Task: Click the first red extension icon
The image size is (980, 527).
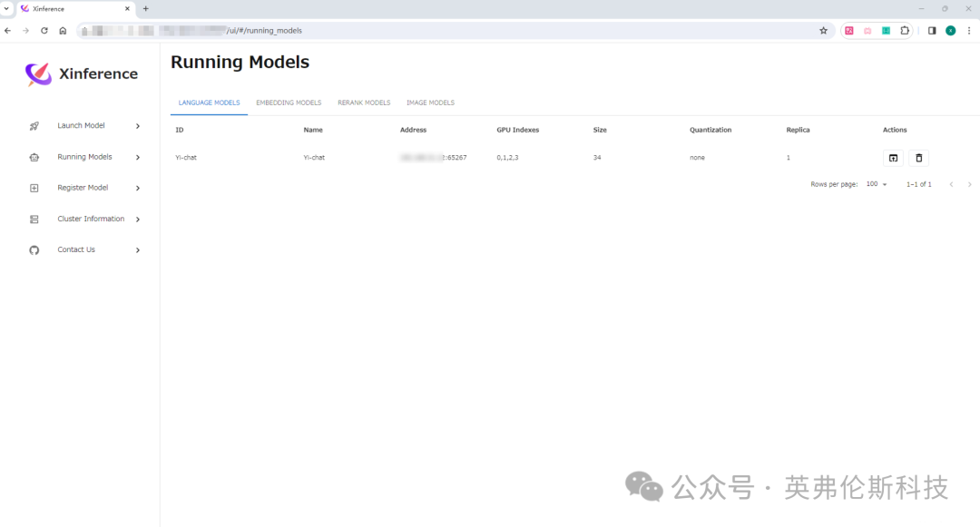Action: pyautogui.click(x=849, y=31)
